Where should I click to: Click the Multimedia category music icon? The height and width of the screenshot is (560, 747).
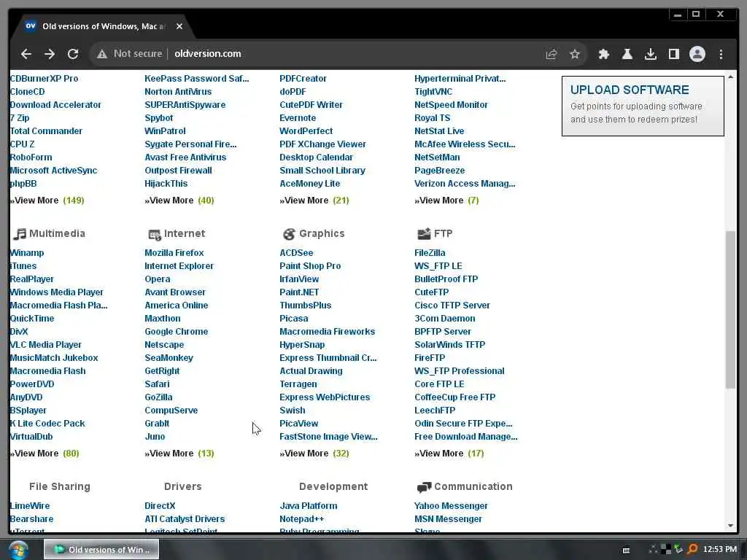click(20, 234)
